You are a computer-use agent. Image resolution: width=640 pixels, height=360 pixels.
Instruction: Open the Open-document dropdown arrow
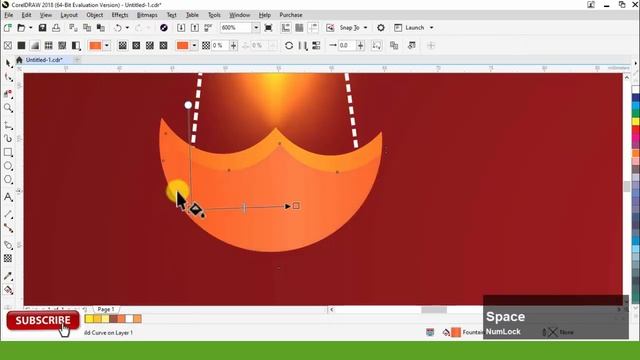[x=30, y=28]
